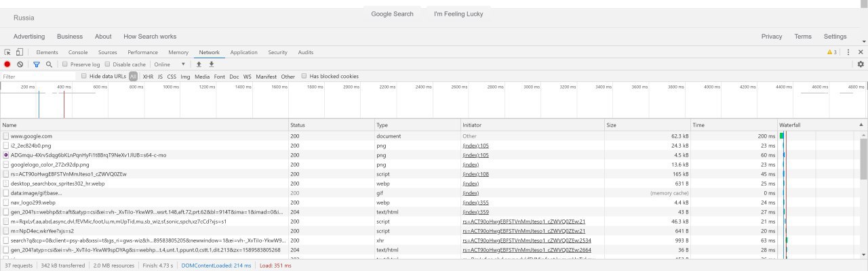Select the All request type filter
The width and height of the screenshot is (868, 271).
pyautogui.click(x=134, y=77)
